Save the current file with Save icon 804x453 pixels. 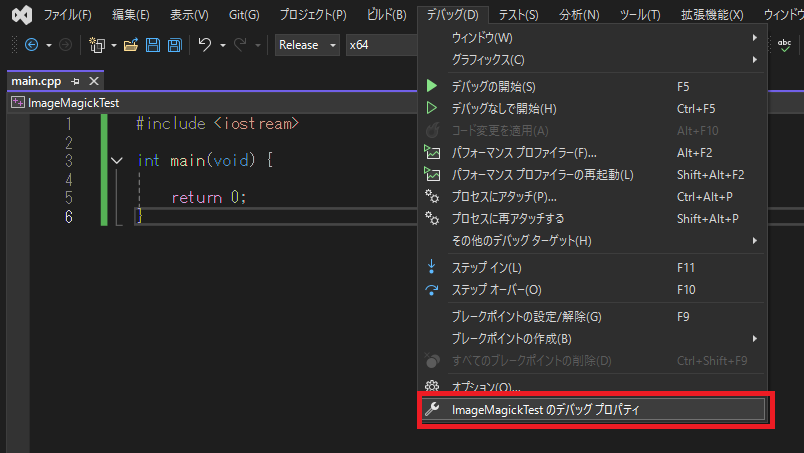[x=153, y=45]
